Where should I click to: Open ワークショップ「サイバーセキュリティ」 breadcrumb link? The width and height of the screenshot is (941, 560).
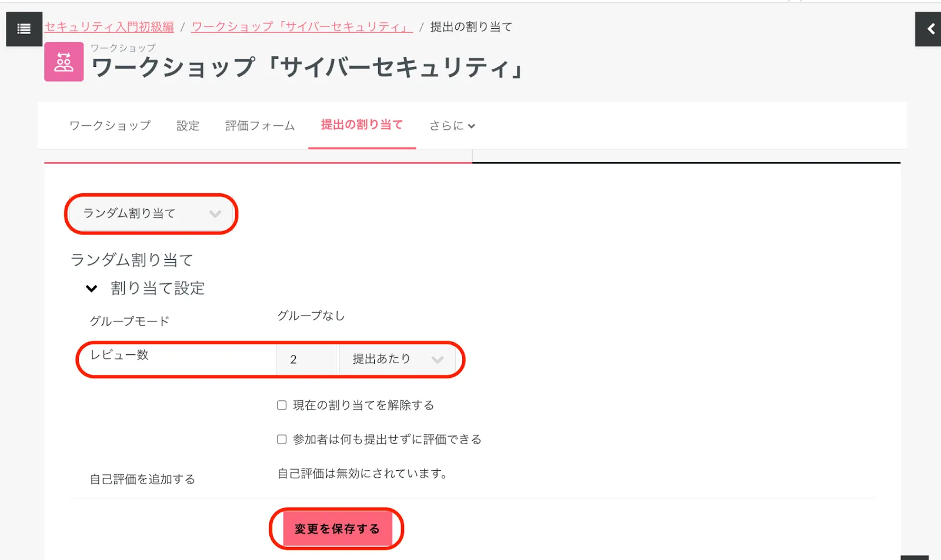302,27
